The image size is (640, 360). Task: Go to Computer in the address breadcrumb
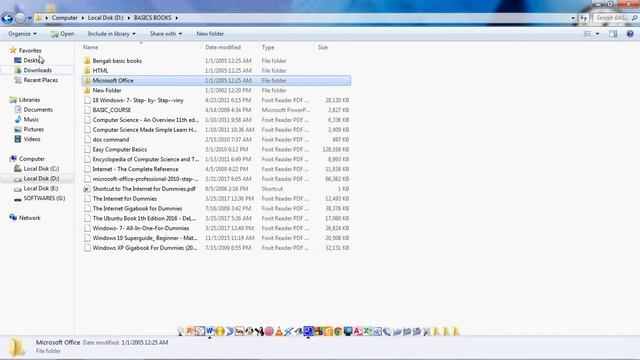[x=64, y=18]
